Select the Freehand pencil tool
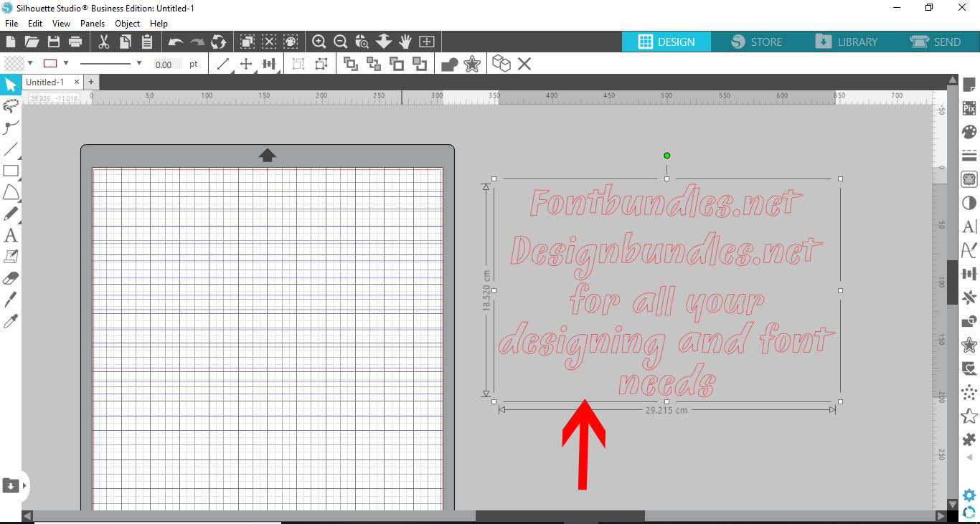 pyautogui.click(x=10, y=214)
